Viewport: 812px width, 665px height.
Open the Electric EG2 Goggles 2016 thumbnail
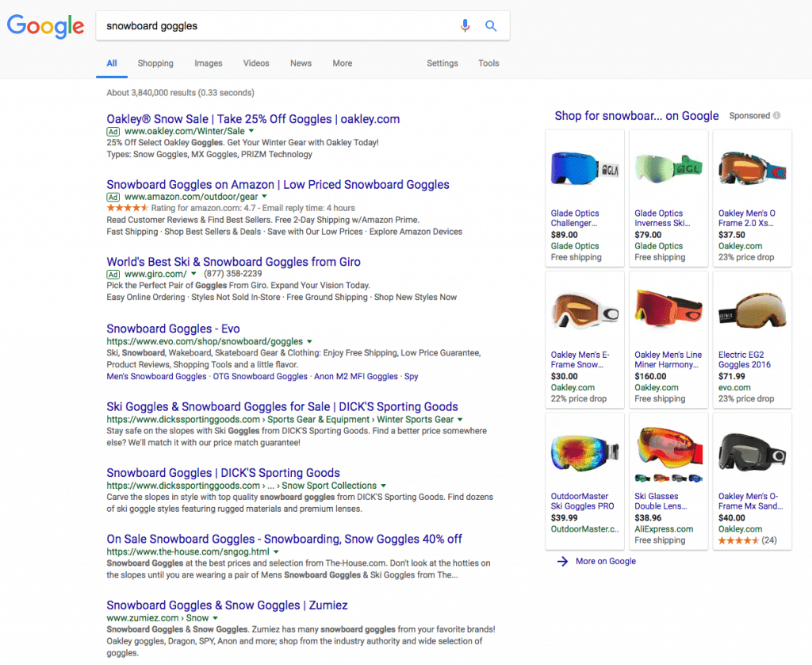[x=753, y=310]
